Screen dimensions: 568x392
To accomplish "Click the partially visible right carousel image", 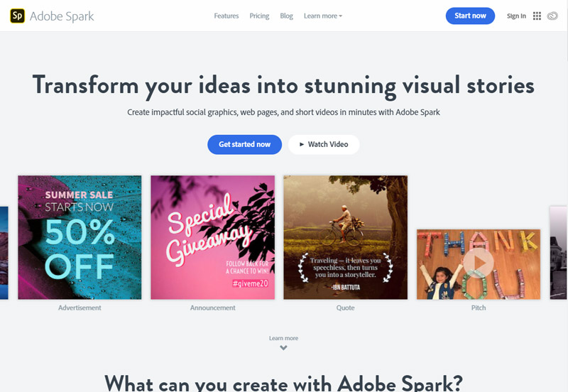I will coord(559,253).
